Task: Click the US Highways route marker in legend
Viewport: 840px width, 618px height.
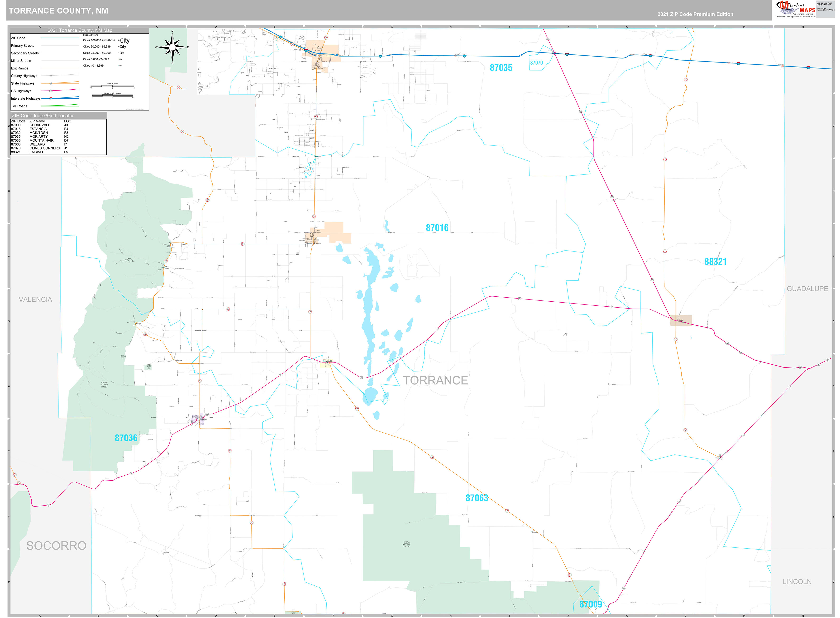Action: [x=51, y=91]
